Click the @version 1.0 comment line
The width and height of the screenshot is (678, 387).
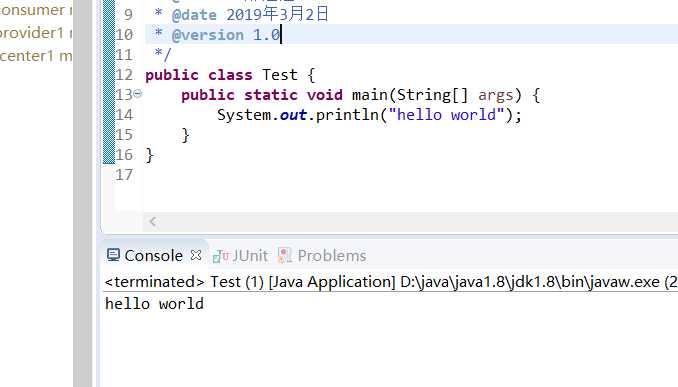click(218, 35)
